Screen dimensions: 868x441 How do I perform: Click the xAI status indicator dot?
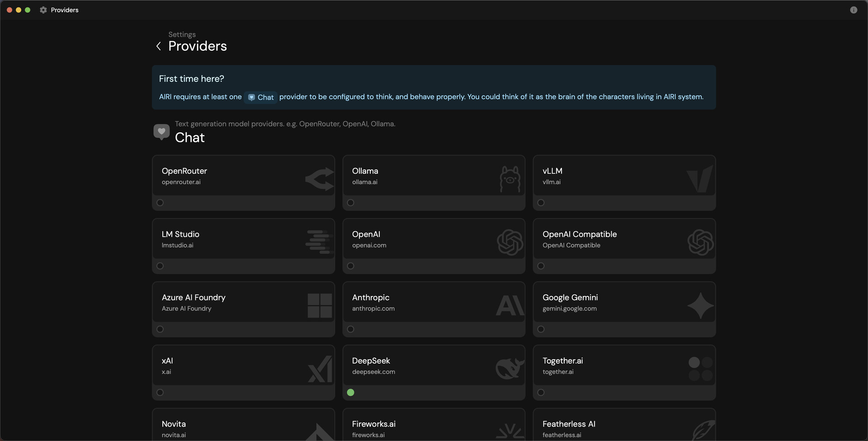coord(160,393)
